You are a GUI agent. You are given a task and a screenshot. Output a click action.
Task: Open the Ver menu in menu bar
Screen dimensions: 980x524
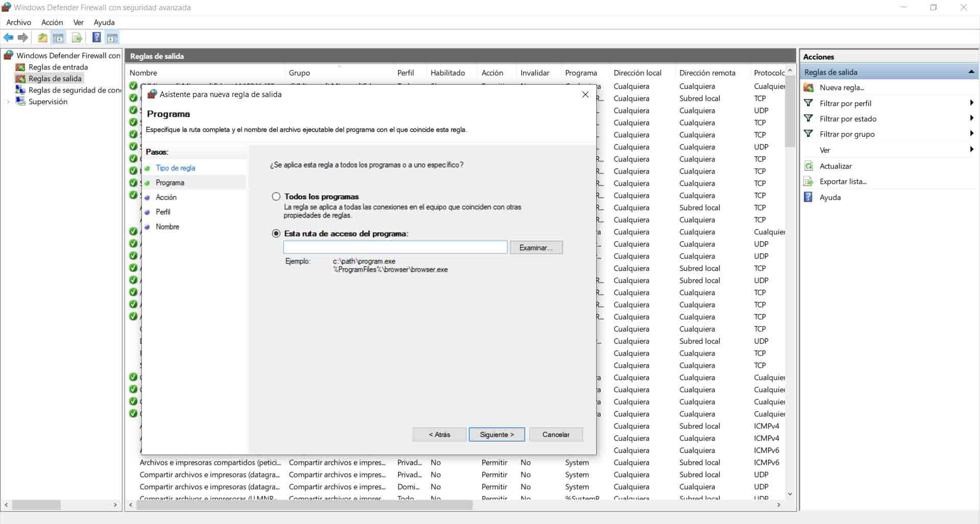[78, 22]
